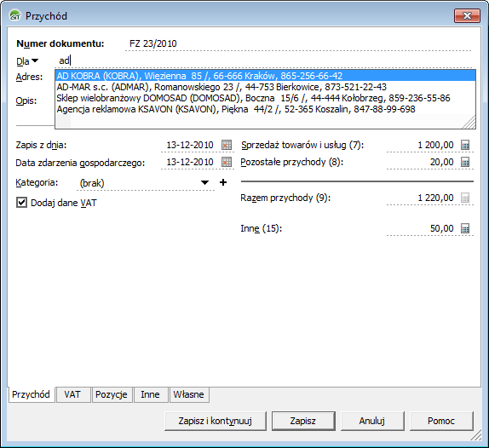
Task: Open calculator icon next to Inne (15)
Action: coord(465,228)
